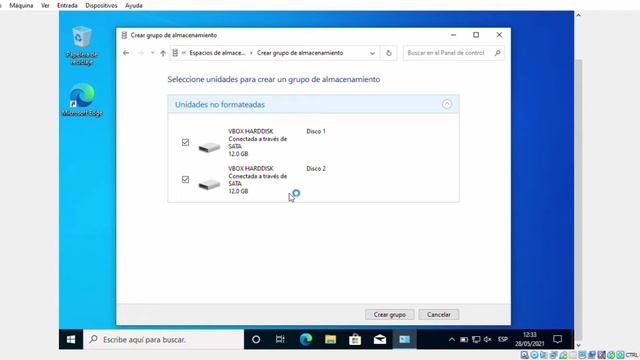Expand the address bar history dropdown

click(x=372, y=53)
